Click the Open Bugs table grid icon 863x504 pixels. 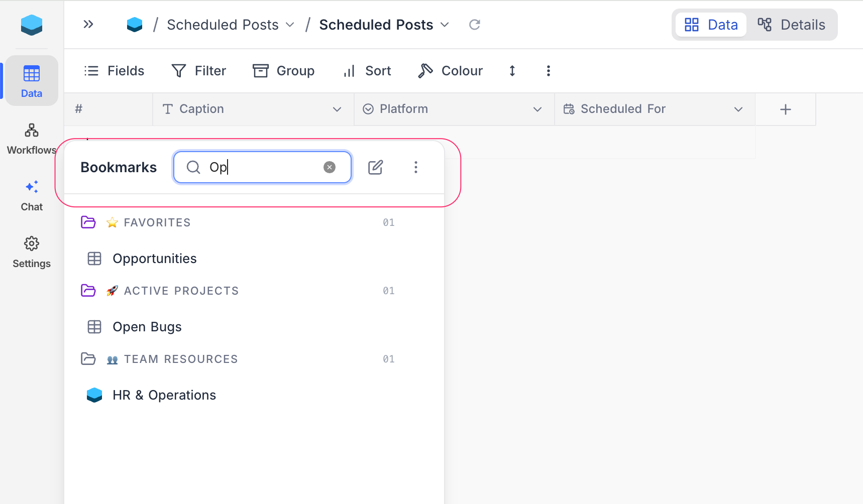pyautogui.click(x=94, y=327)
